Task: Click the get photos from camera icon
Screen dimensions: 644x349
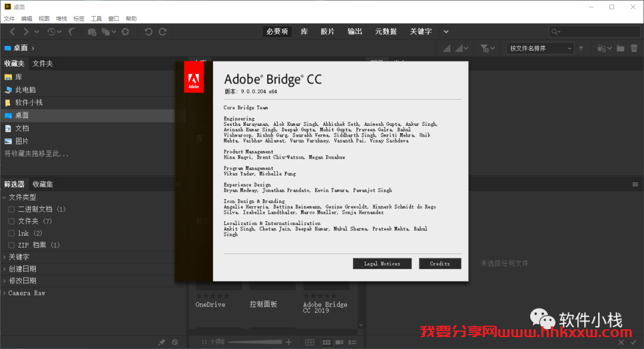Action: point(92,32)
